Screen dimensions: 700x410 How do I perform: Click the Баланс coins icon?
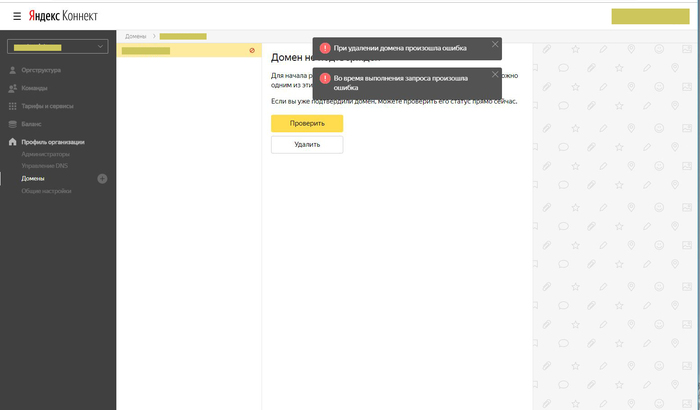click(x=12, y=124)
